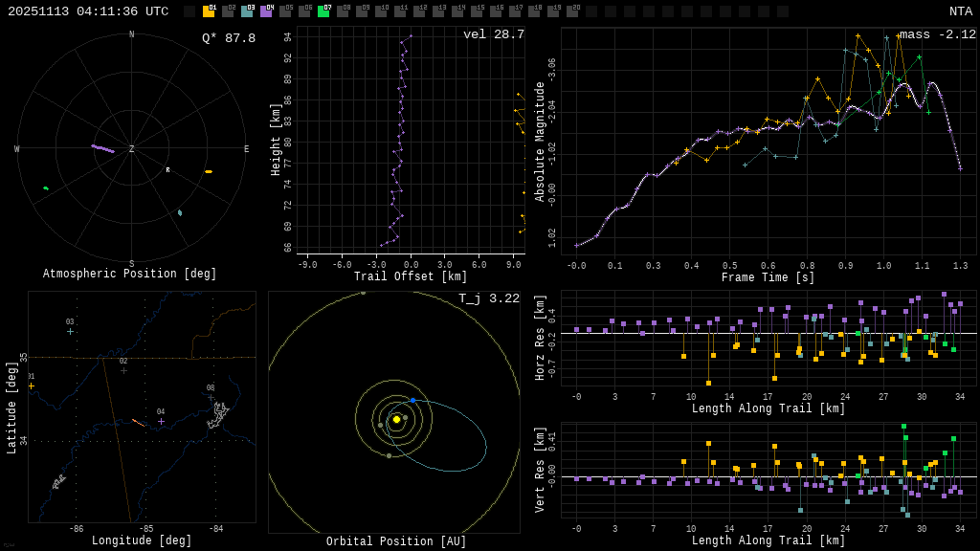Click the Q* 87.8 value label
This screenshot has height=551, width=980.
pos(229,38)
